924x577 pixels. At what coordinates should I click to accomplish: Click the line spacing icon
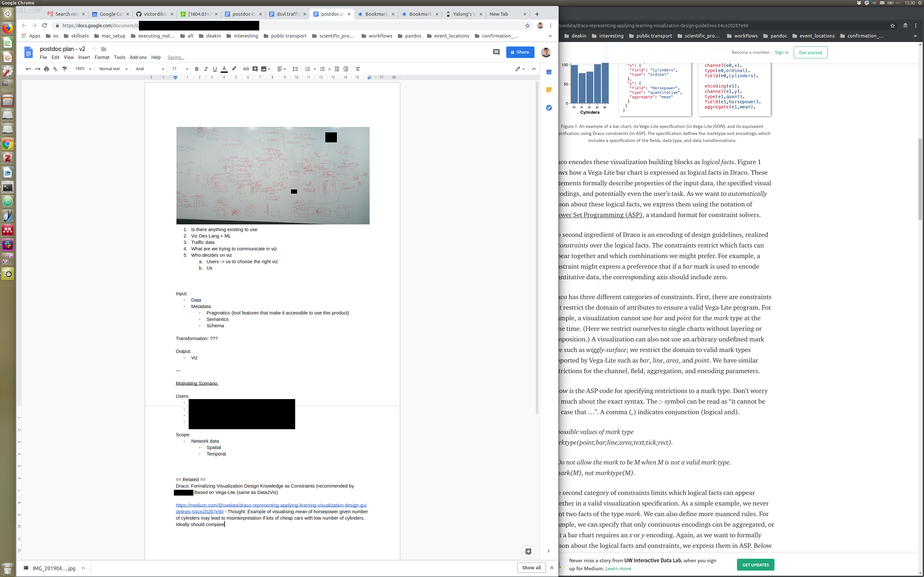pos(295,69)
